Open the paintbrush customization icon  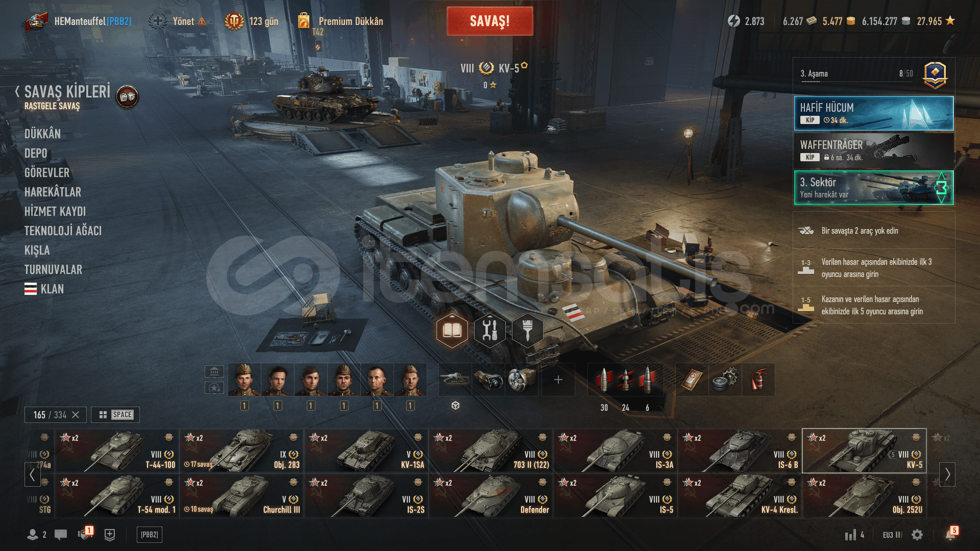(x=527, y=331)
